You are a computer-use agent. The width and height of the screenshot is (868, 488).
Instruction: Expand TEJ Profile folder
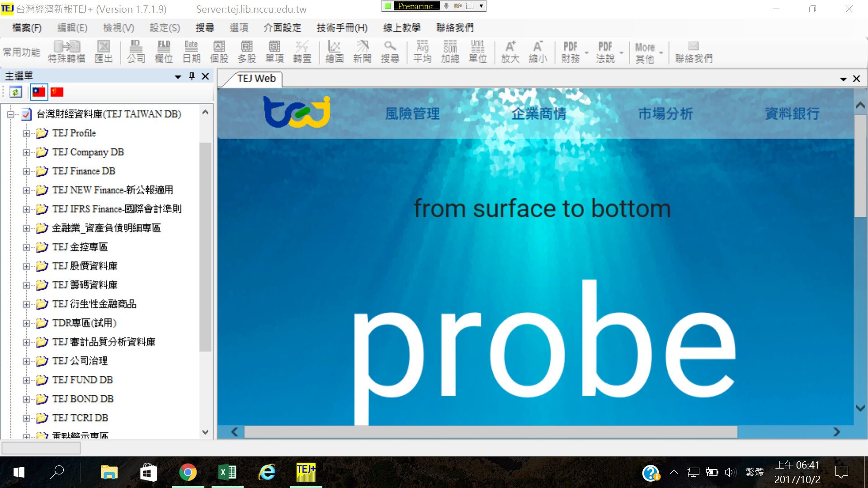point(26,133)
